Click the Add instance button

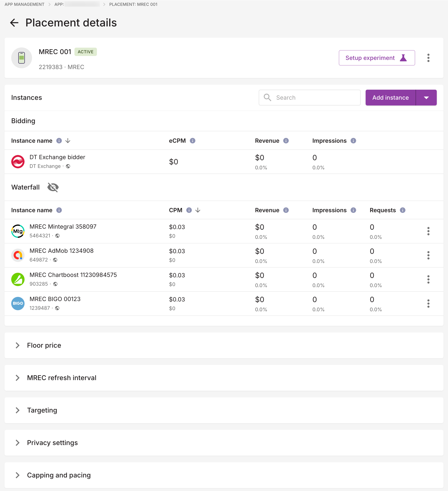click(390, 98)
